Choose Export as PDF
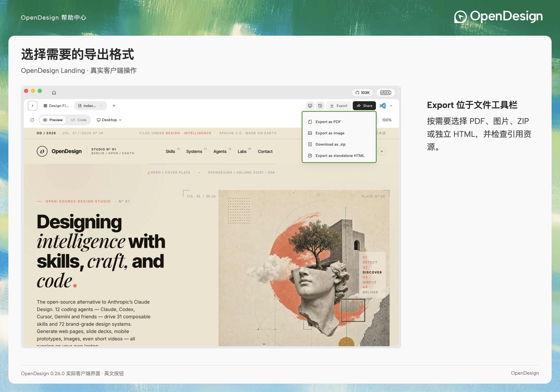560x392 pixels. (x=339, y=122)
